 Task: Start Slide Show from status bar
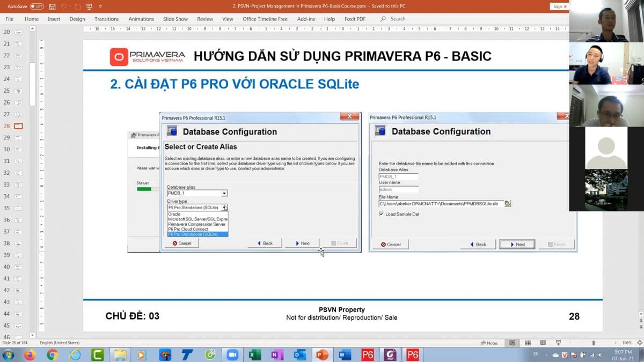(559, 343)
